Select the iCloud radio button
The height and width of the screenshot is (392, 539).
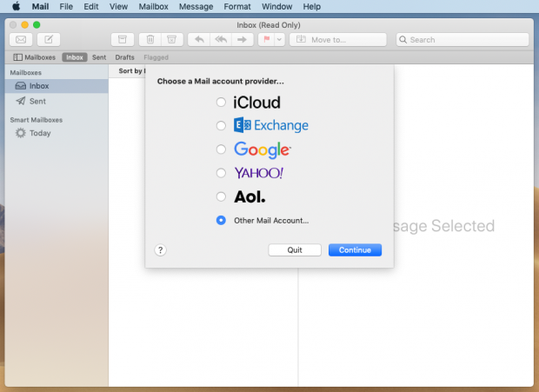pyautogui.click(x=221, y=102)
